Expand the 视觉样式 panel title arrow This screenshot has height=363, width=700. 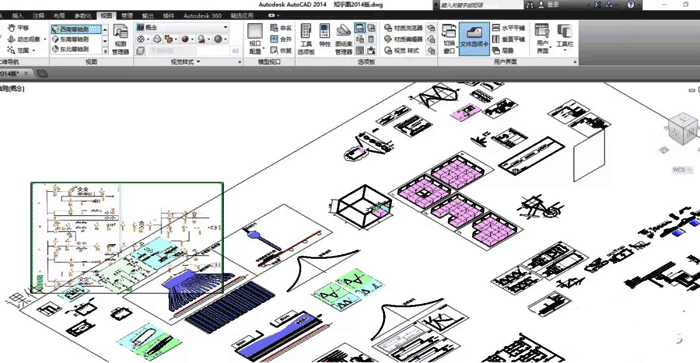(198, 62)
